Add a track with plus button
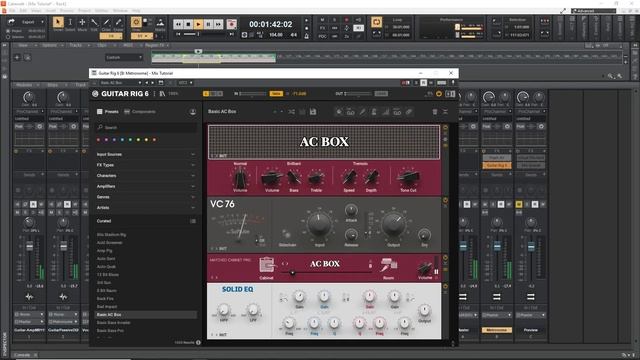640x360 pixels. pyautogui.click(x=17, y=58)
